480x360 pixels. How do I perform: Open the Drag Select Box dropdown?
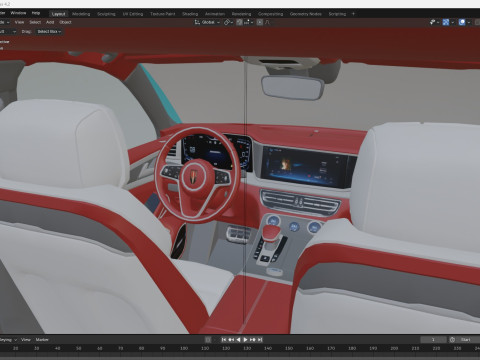coord(49,32)
